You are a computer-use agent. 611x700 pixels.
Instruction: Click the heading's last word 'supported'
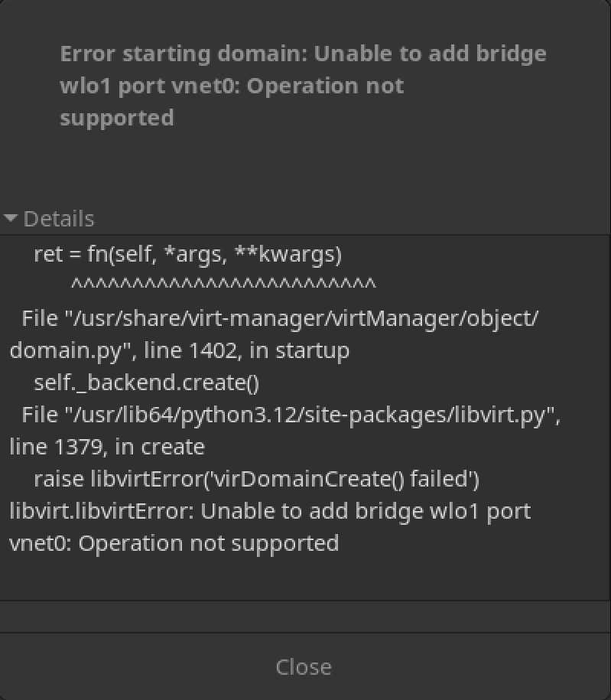pos(117,118)
